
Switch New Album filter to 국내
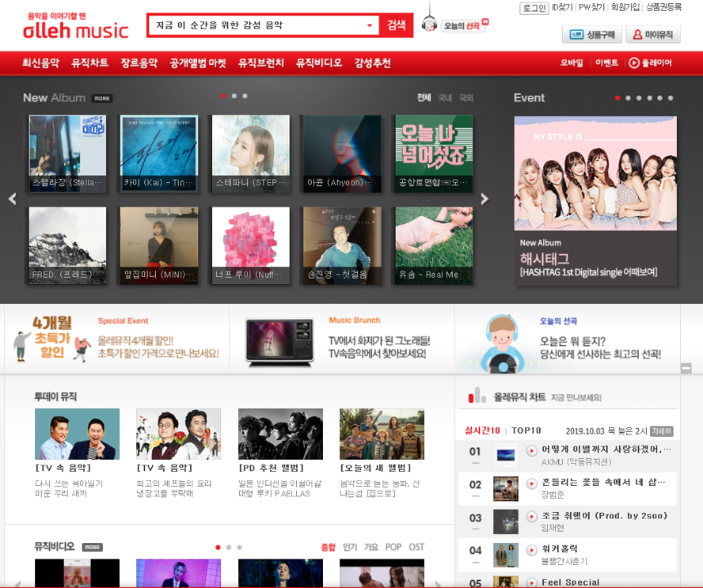point(445,97)
